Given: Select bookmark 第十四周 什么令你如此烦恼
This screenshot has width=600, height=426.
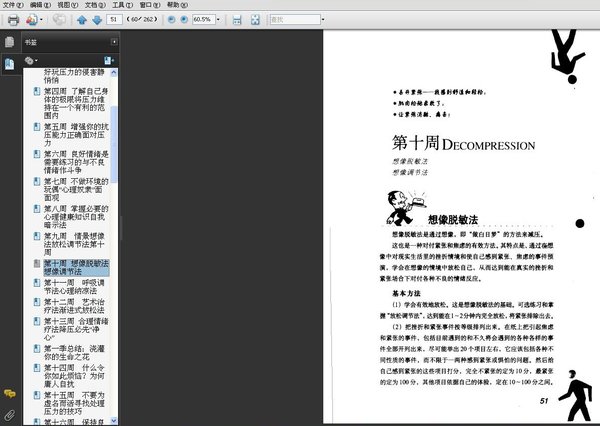Looking at the screenshot, I should [74, 375].
